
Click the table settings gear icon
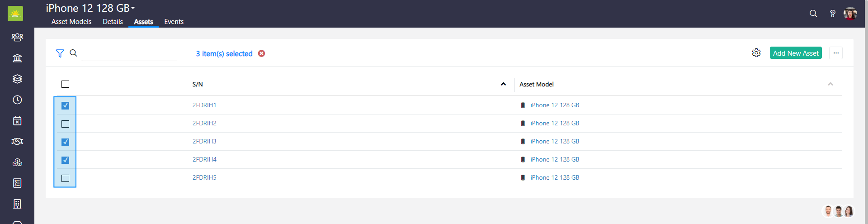click(x=756, y=53)
